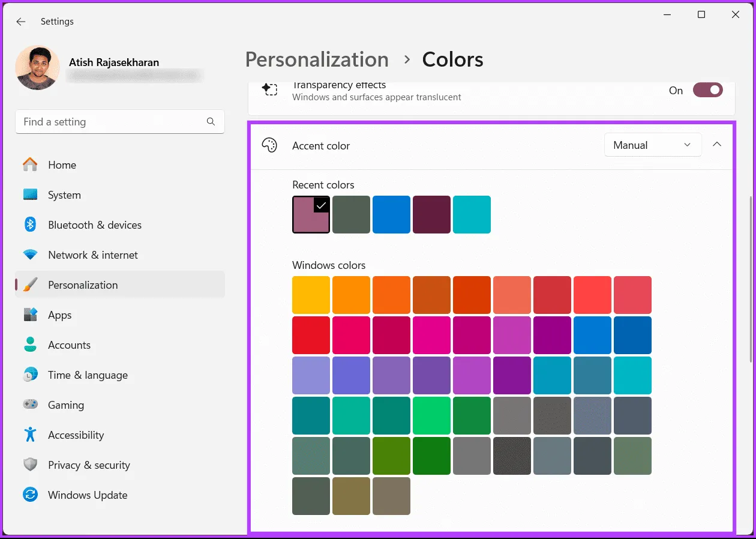Click the Accessibility figure icon
756x539 pixels.
(x=30, y=435)
